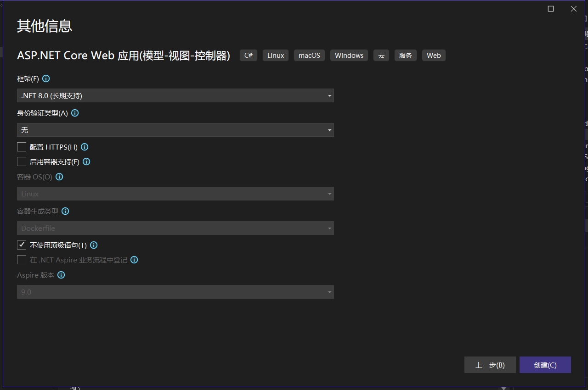588x390 pixels.
Task: Click the 创建(C) button
Action: (545, 365)
